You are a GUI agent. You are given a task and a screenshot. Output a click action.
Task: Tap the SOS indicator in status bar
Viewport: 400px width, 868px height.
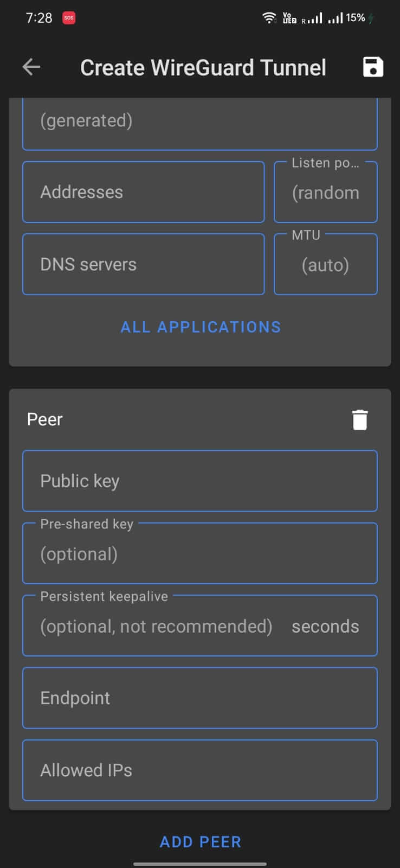(68, 17)
